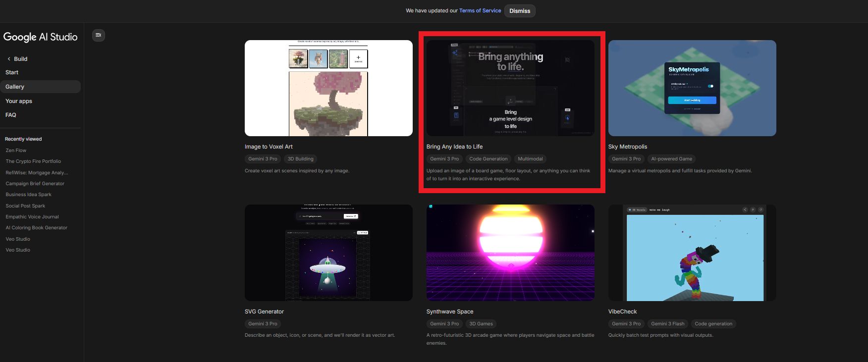Click the Gemini 3 Flash tag
Screen dimensions: 868x362
(668, 324)
